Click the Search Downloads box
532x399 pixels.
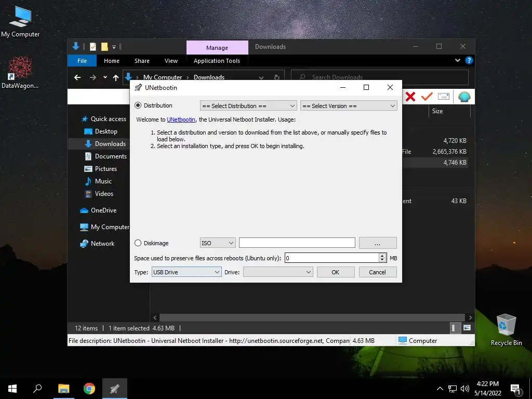pyautogui.click(x=380, y=77)
